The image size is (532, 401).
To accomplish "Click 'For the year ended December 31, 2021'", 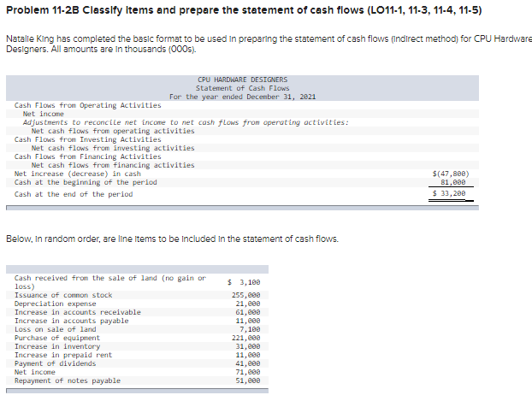I will [243, 97].
